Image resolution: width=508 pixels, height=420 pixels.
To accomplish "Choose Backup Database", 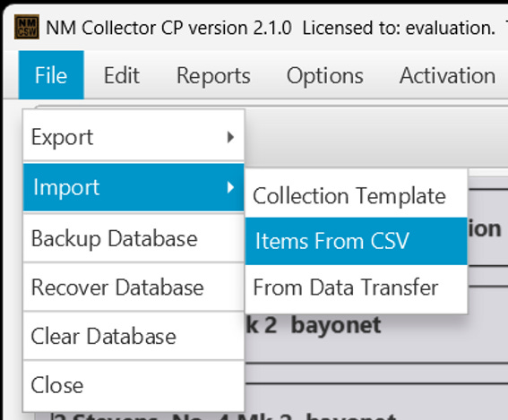I will (133, 239).
